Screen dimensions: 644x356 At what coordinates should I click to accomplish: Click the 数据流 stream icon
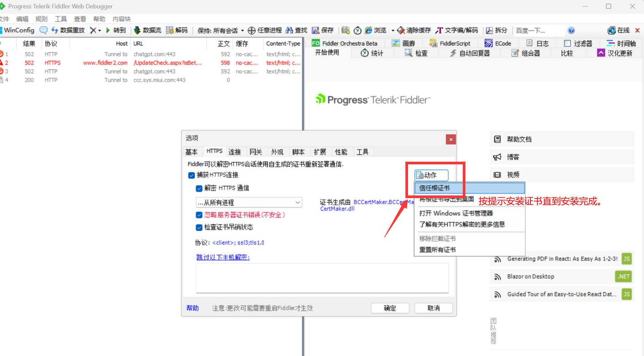coord(137,30)
